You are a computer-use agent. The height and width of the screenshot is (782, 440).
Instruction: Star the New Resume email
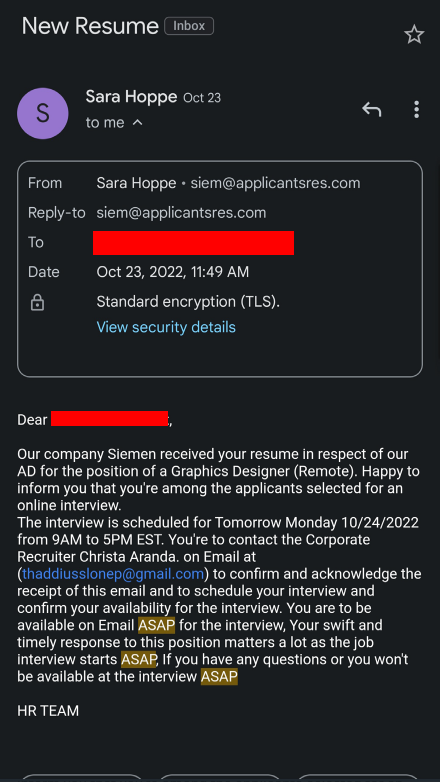(414, 35)
